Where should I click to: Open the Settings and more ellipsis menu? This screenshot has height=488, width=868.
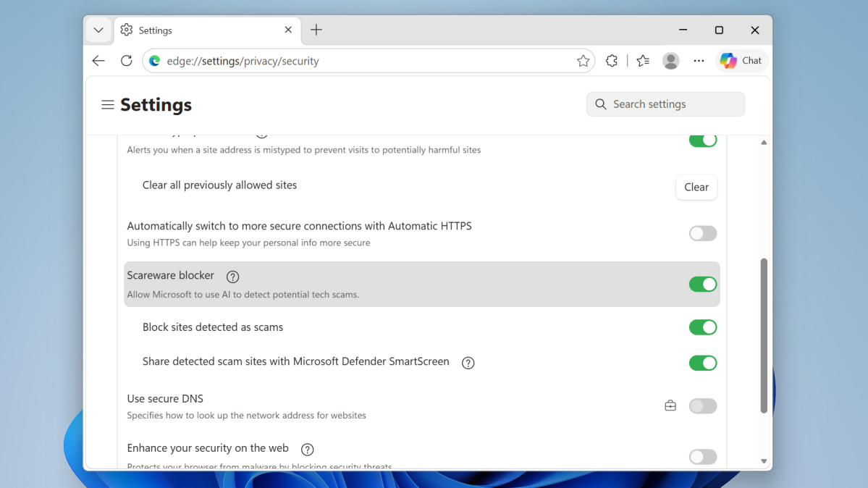coord(699,61)
